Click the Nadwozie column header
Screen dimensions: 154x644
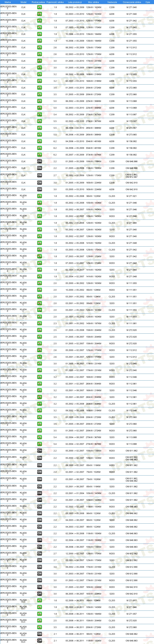point(112,2)
